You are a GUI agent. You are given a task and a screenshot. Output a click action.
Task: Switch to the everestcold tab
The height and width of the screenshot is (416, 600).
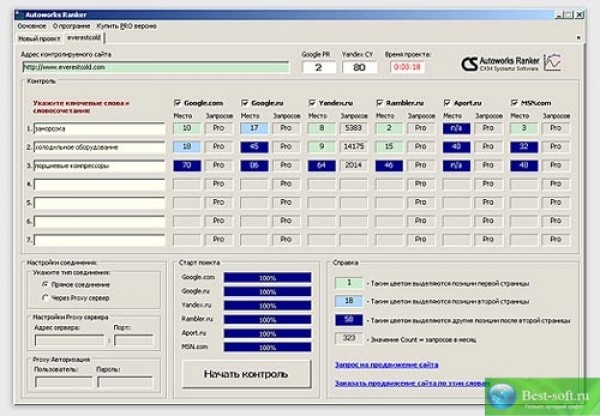[84, 38]
